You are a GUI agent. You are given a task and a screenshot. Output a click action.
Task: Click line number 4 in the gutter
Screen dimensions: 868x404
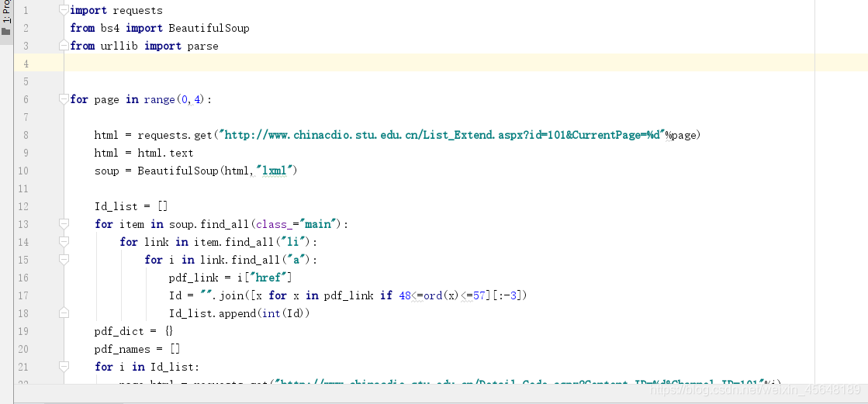26,64
